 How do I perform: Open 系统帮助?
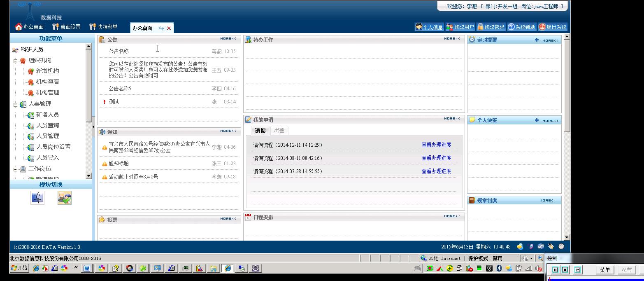521,27
